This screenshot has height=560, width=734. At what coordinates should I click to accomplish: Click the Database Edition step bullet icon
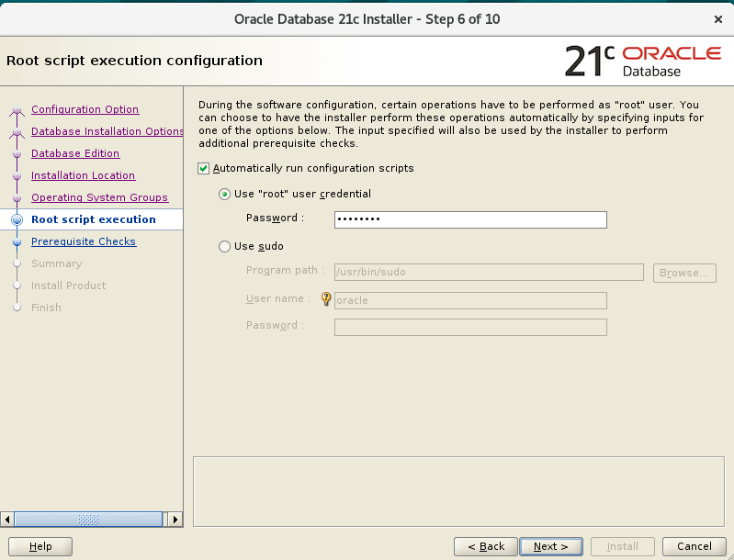[x=17, y=154]
